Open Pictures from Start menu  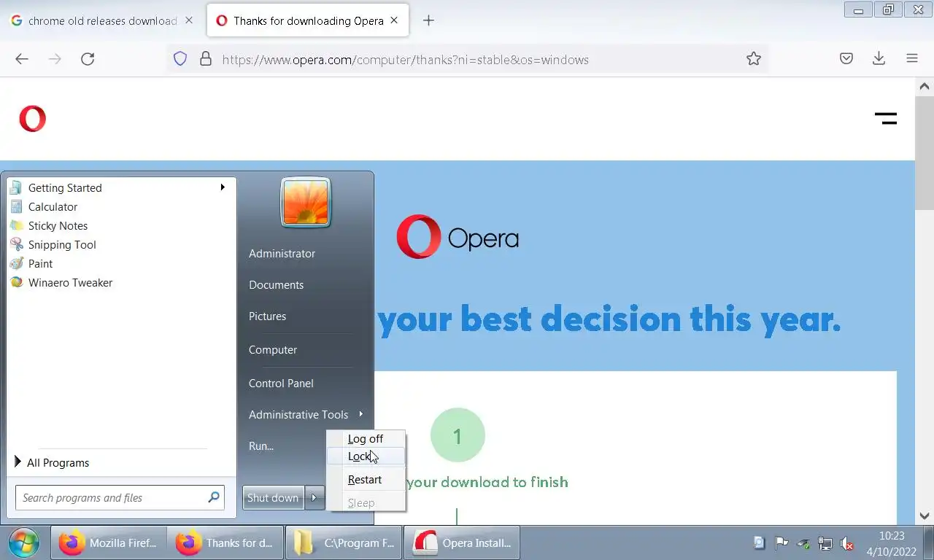[x=267, y=316]
